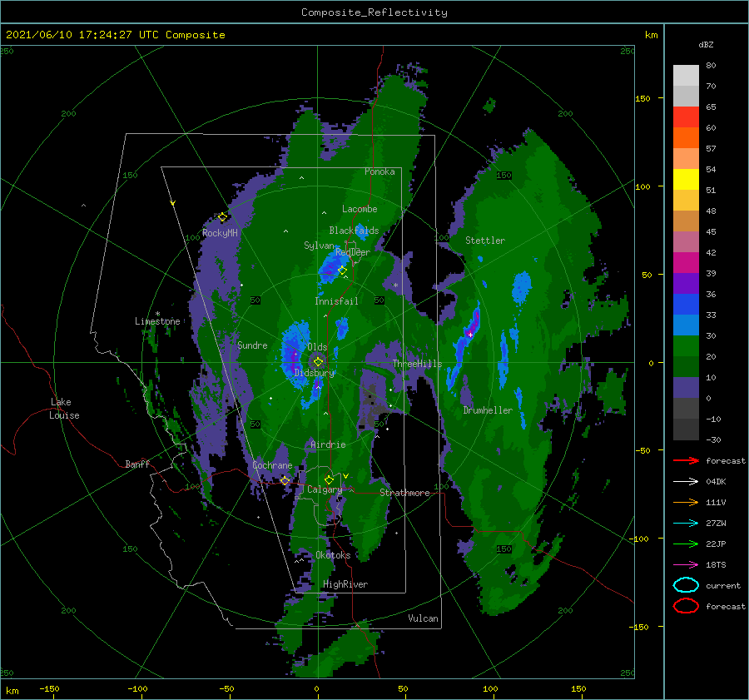Image resolution: width=749 pixels, height=700 pixels.
Task: Click the -150 label on bottom axis
Action: (x=49, y=689)
